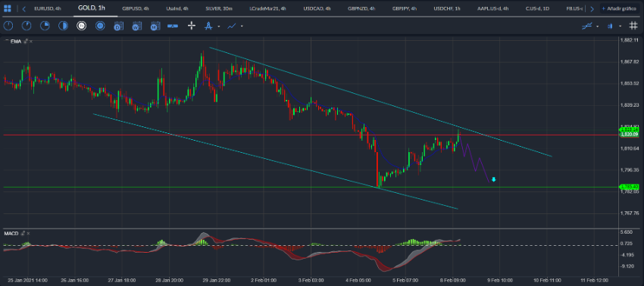Click the MACD 5.650 scale value

tap(627, 232)
